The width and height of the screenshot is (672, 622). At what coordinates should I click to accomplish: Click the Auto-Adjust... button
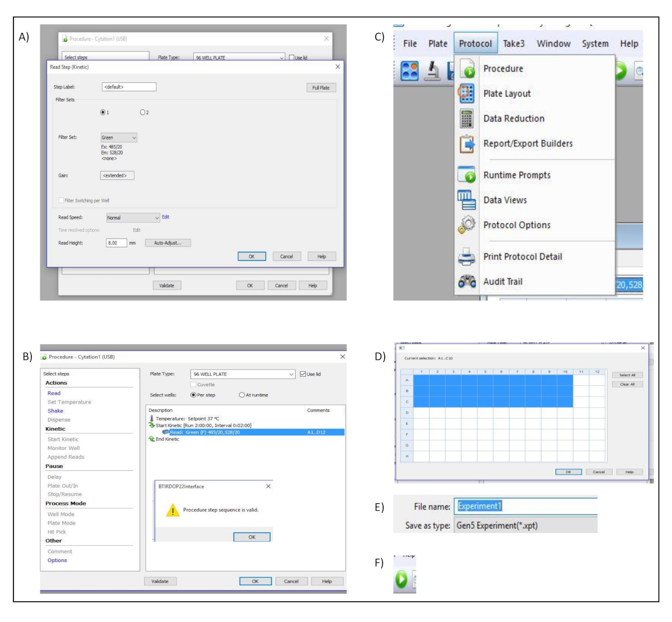coord(168,243)
